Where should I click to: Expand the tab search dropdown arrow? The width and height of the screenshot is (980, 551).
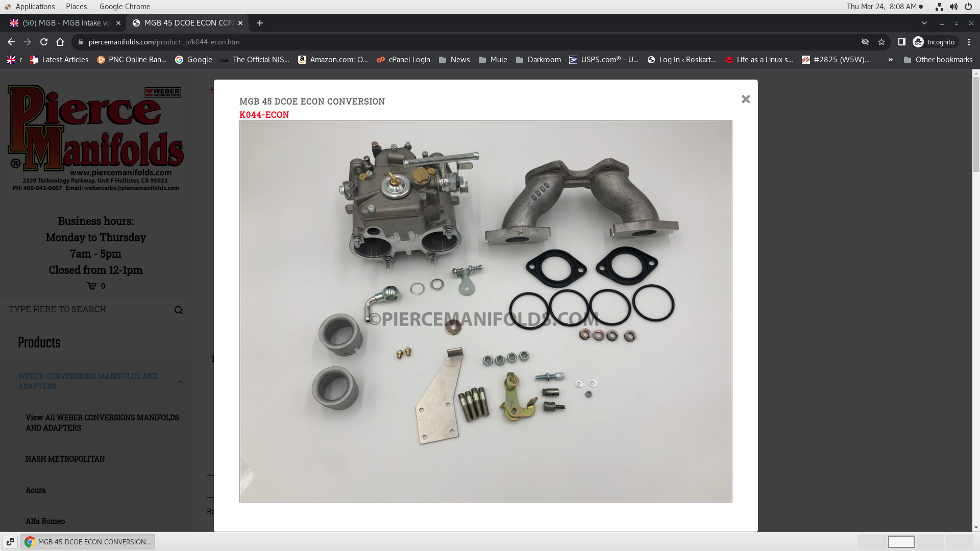(924, 23)
